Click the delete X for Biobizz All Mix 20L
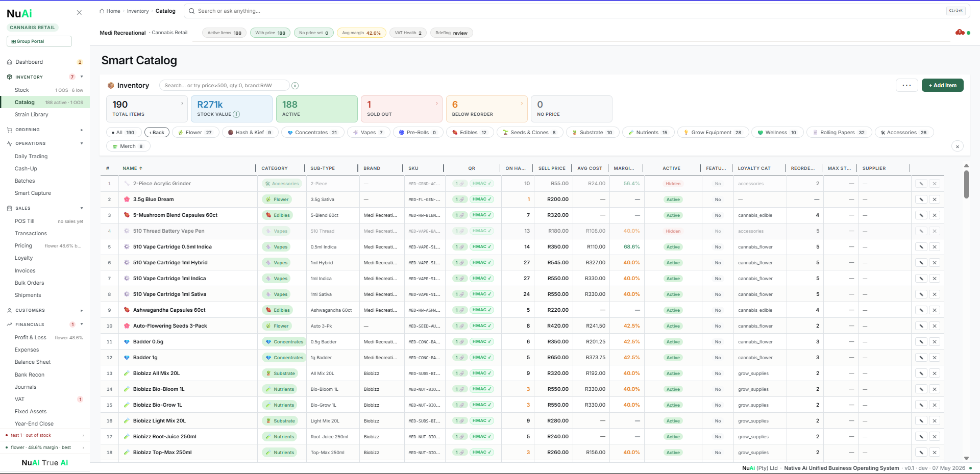 pyautogui.click(x=935, y=373)
